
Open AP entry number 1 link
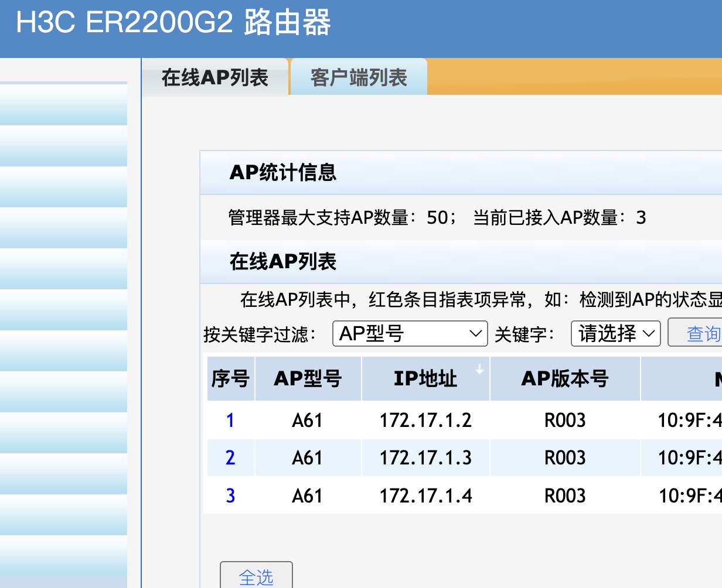coord(230,421)
